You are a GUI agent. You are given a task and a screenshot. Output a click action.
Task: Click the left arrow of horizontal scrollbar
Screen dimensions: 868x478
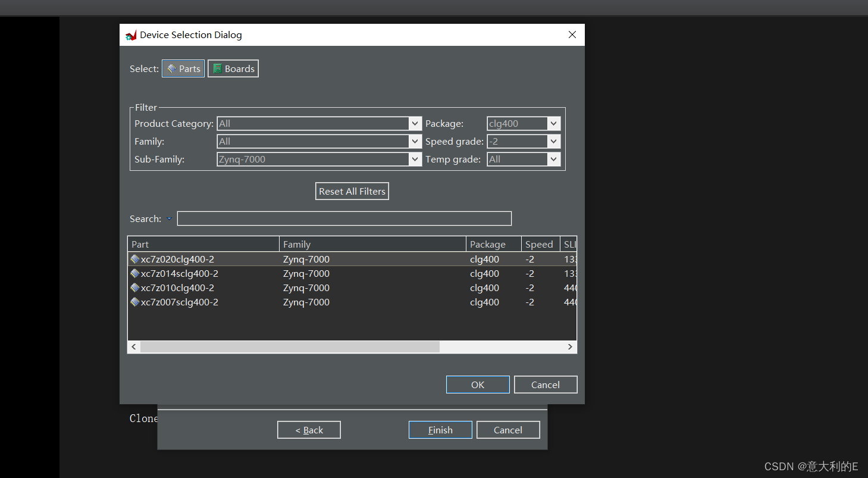[x=134, y=346]
